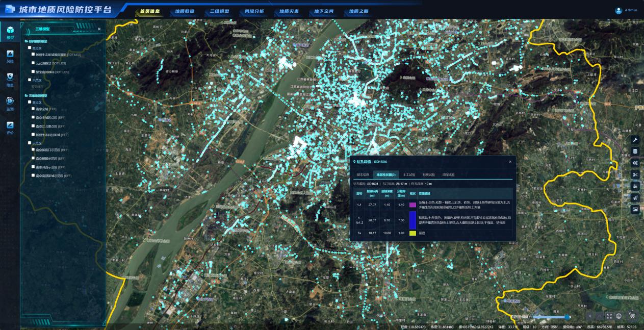Image resolution: width=644 pixels, height=330 pixels.
Task: Click the scissors clipping tool icon
Action: point(635,174)
